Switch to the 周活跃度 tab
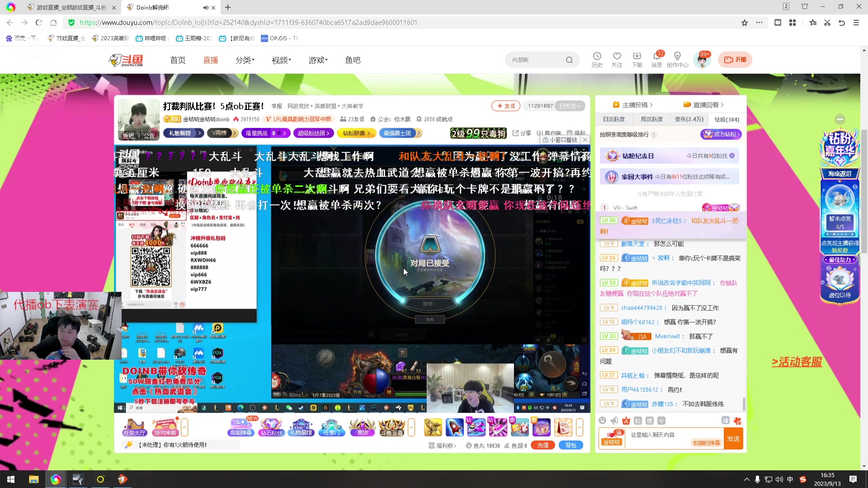The width and height of the screenshot is (868, 488). coord(651,119)
